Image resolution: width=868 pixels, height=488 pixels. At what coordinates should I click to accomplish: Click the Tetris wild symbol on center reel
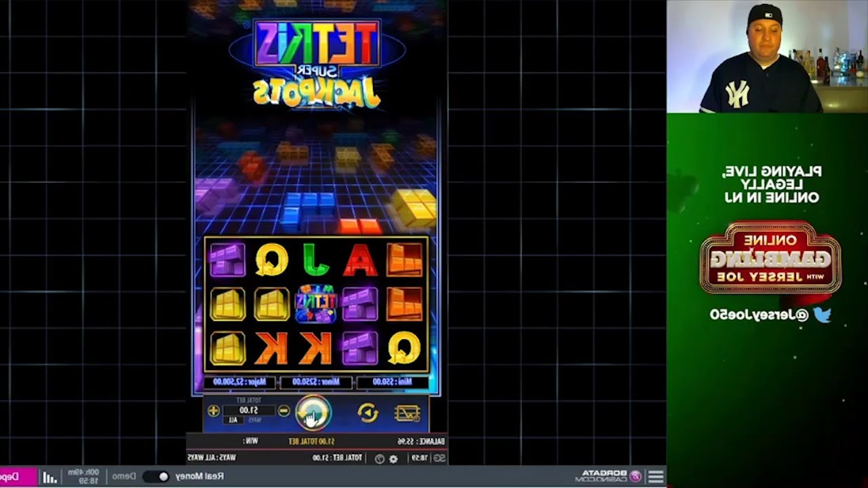click(316, 304)
